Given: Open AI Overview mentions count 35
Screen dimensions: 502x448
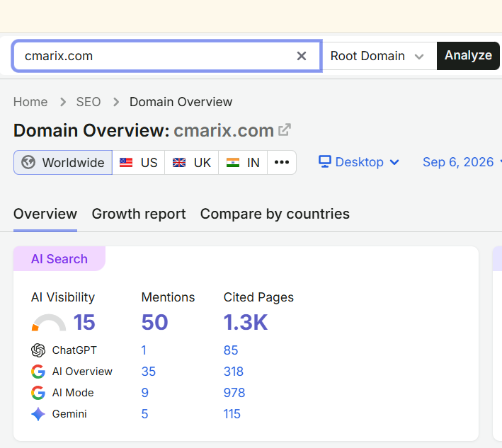Looking at the screenshot, I should point(148,372).
